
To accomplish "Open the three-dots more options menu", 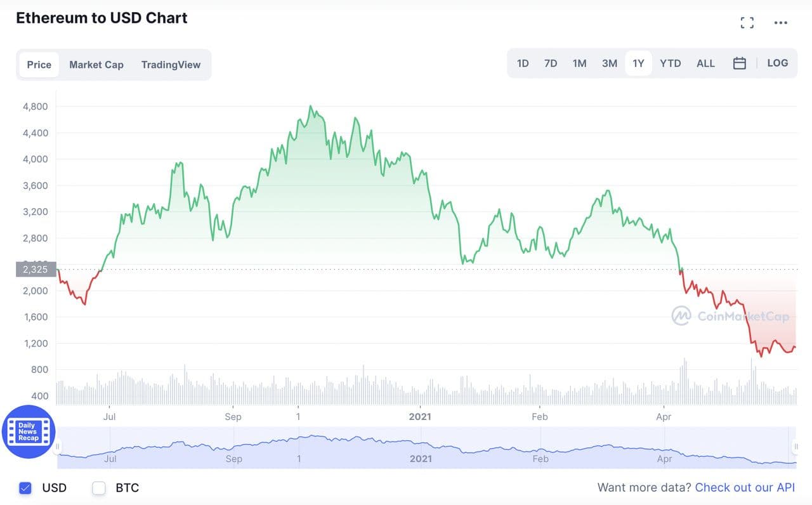I will click(780, 23).
